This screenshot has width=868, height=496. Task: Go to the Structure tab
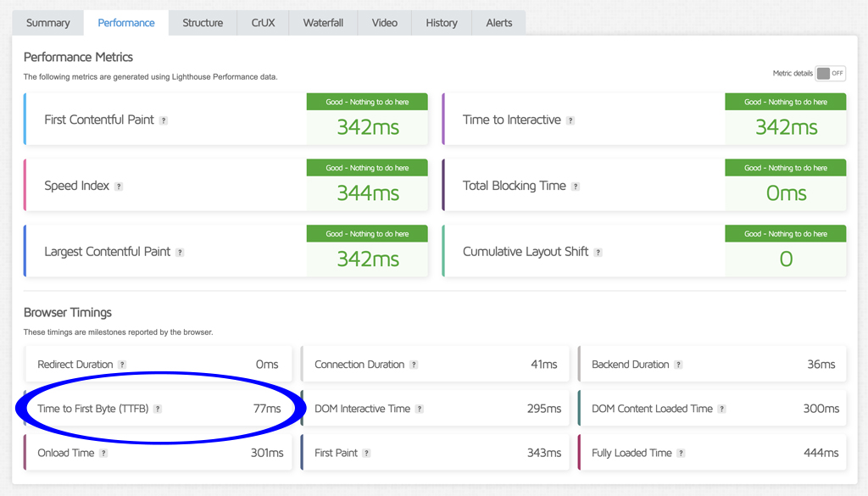203,23
